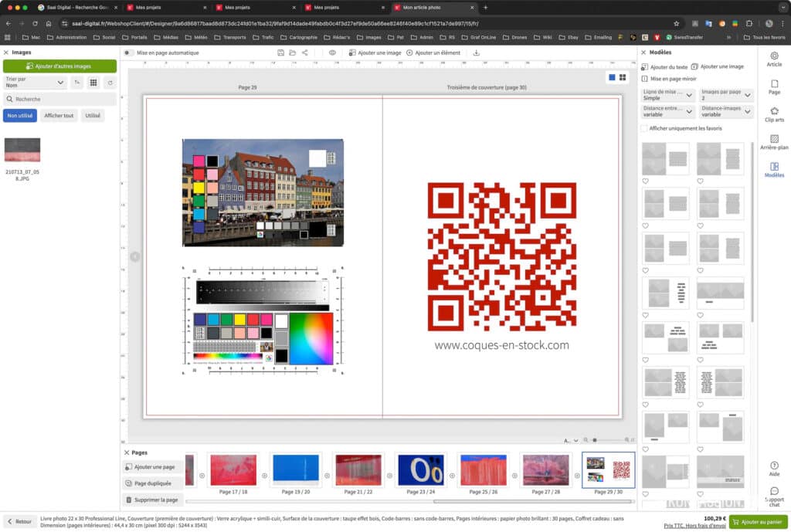Close the Modèles panel
The height and width of the screenshot is (532, 791).
[643, 52]
